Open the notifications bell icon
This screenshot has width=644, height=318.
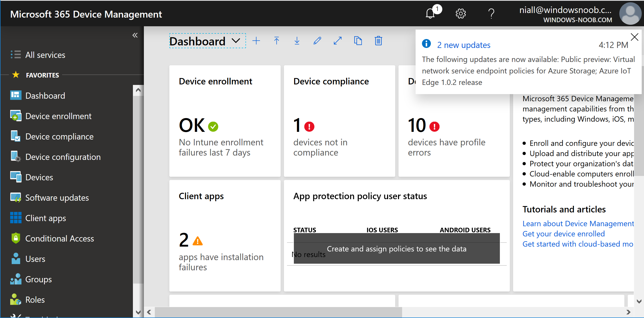(x=431, y=14)
